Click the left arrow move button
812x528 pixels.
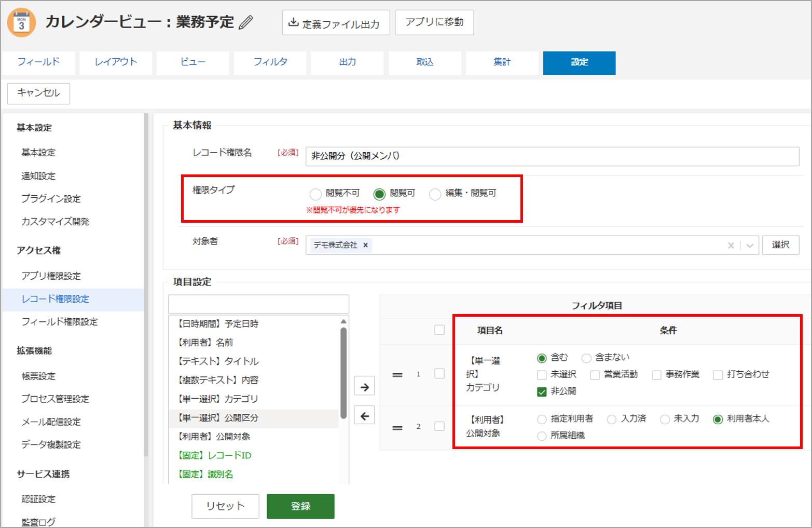(364, 416)
